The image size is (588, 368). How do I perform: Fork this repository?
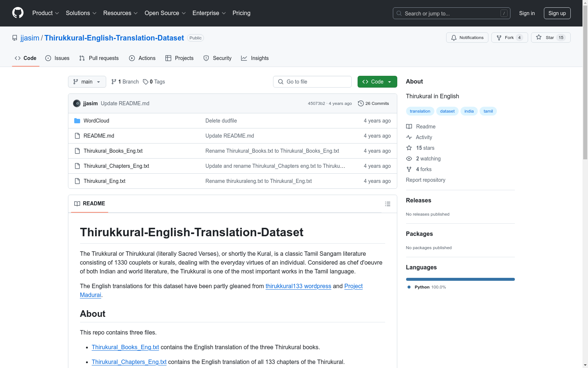point(509,38)
